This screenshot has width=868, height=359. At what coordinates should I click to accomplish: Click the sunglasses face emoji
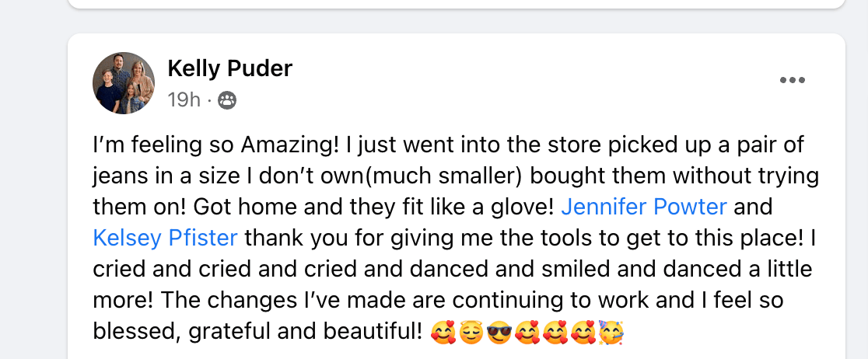click(x=499, y=333)
